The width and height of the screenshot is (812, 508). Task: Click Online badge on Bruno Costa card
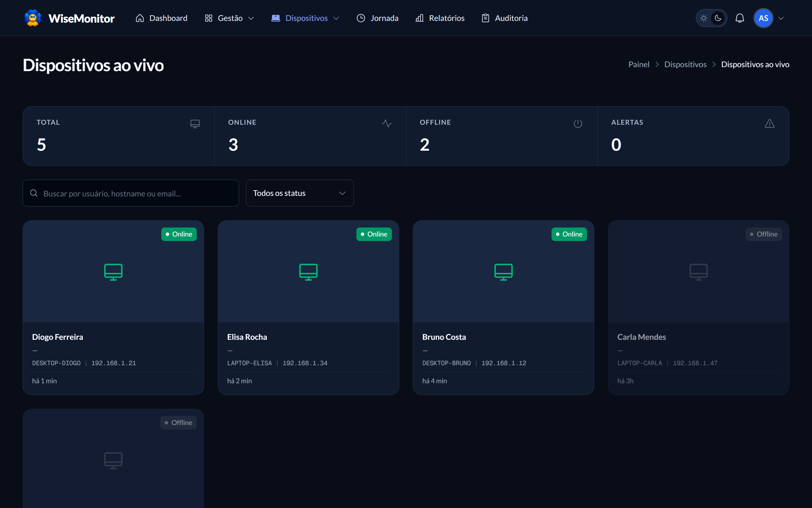569,234
